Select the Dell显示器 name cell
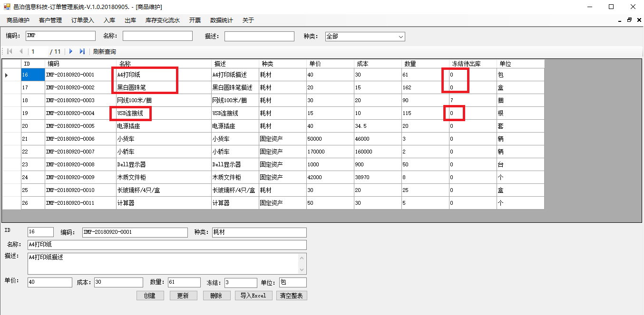644x315 pixels. pyautogui.click(x=164, y=164)
